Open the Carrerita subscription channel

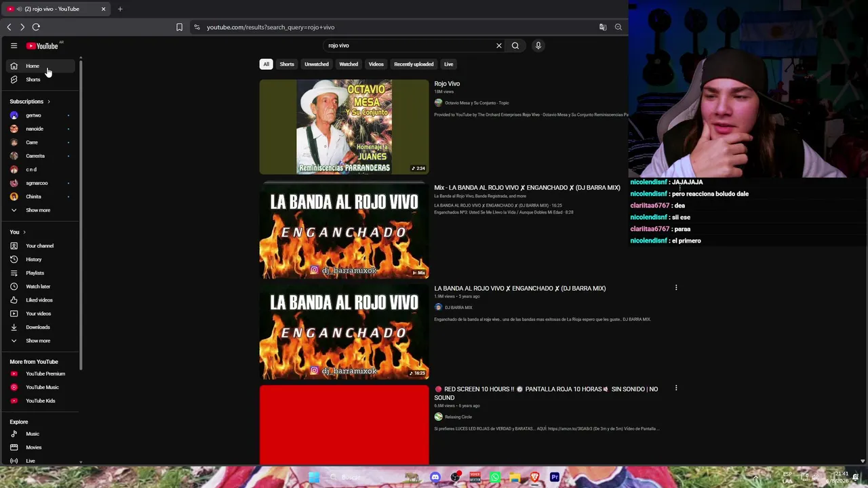(x=41, y=156)
